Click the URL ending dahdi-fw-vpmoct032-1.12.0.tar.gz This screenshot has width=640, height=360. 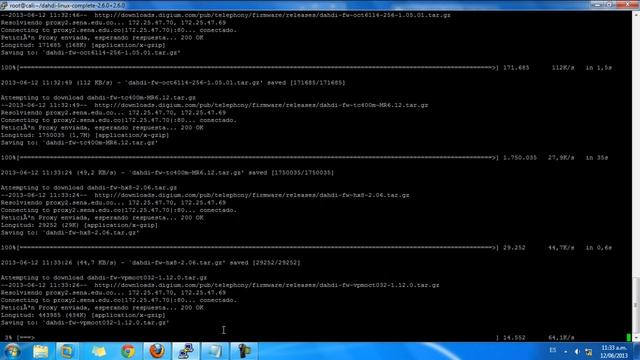point(267,285)
